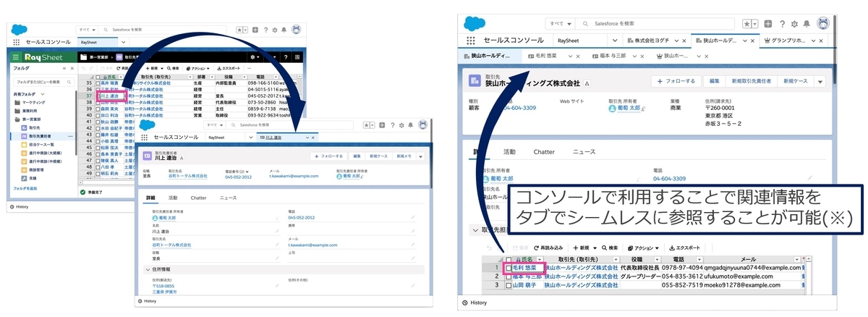868x317 pixels.
Task: Switch to Chatter tab in middle window
Action: (198, 198)
